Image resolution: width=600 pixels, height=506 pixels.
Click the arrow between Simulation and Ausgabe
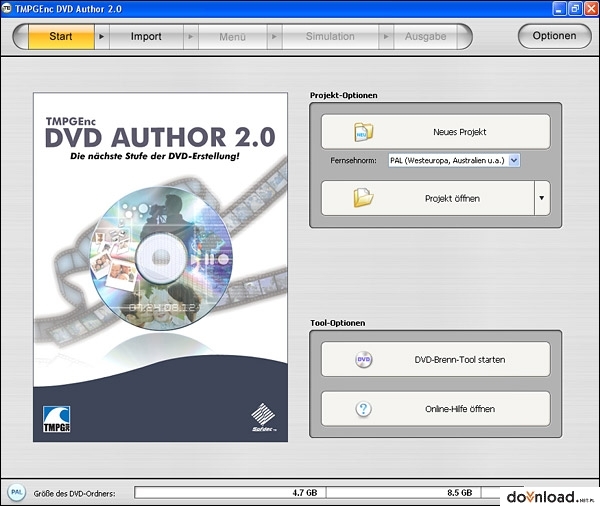(x=386, y=37)
